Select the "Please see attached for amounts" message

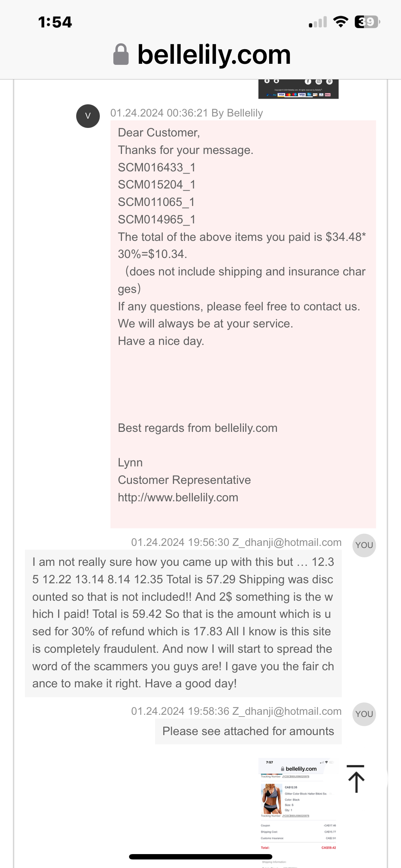point(248,731)
